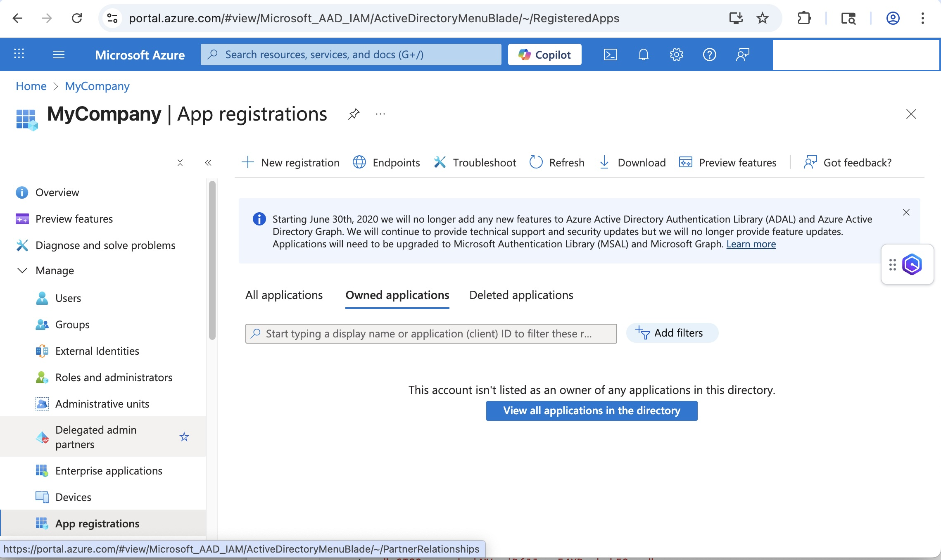
Task: Click View all applications in the directory
Action: coord(592,411)
